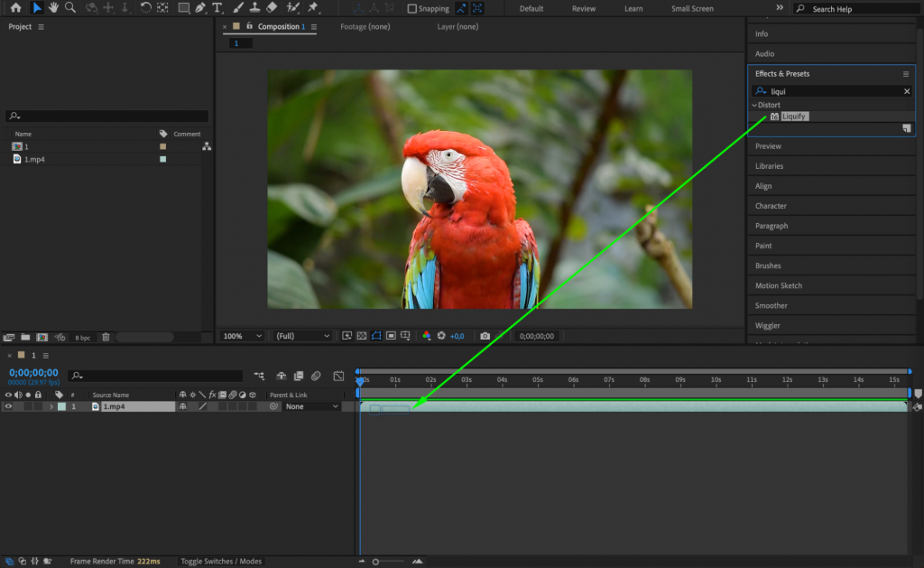The height and width of the screenshot is (568, 924).
Task: Open the resolution dropdown showing (Full)
Action: (301, 335)
